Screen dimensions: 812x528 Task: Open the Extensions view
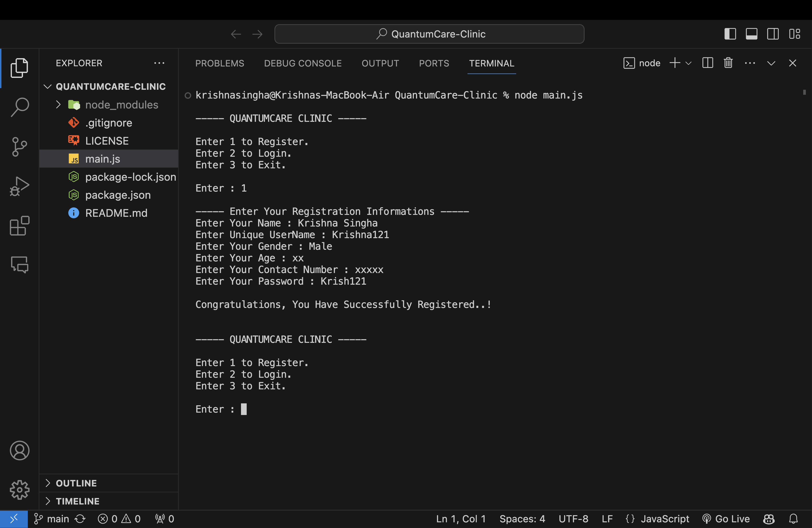click(x=19, y=226)
